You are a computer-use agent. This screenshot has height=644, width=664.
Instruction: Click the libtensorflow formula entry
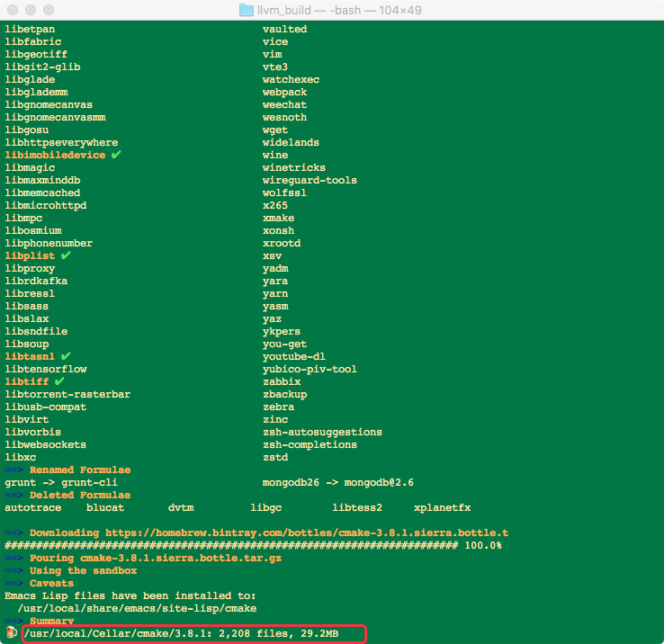click(x=46, y=369)
